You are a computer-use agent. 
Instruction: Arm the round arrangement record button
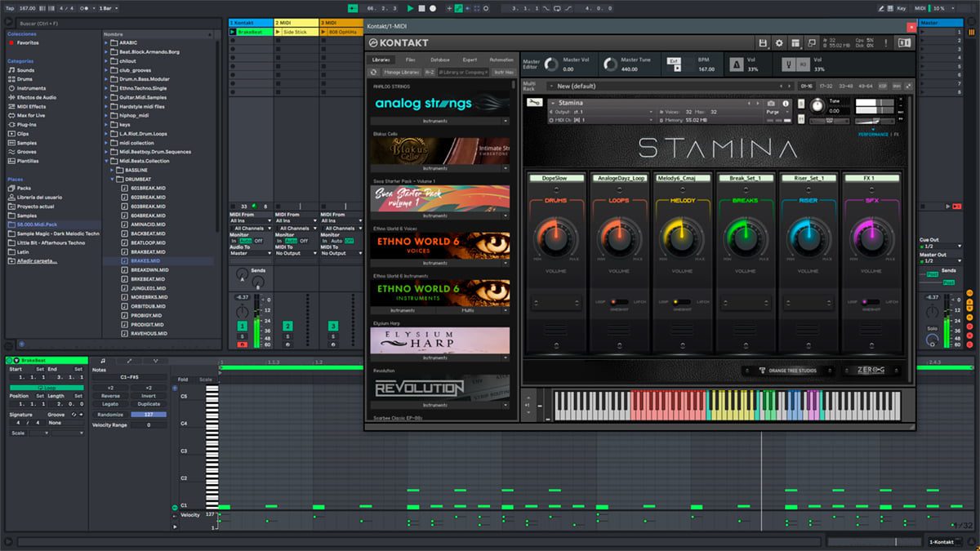point(432,8)
